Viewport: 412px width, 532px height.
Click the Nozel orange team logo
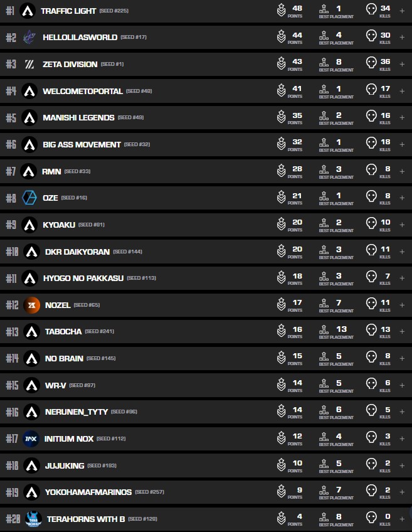tap(31, 305)
